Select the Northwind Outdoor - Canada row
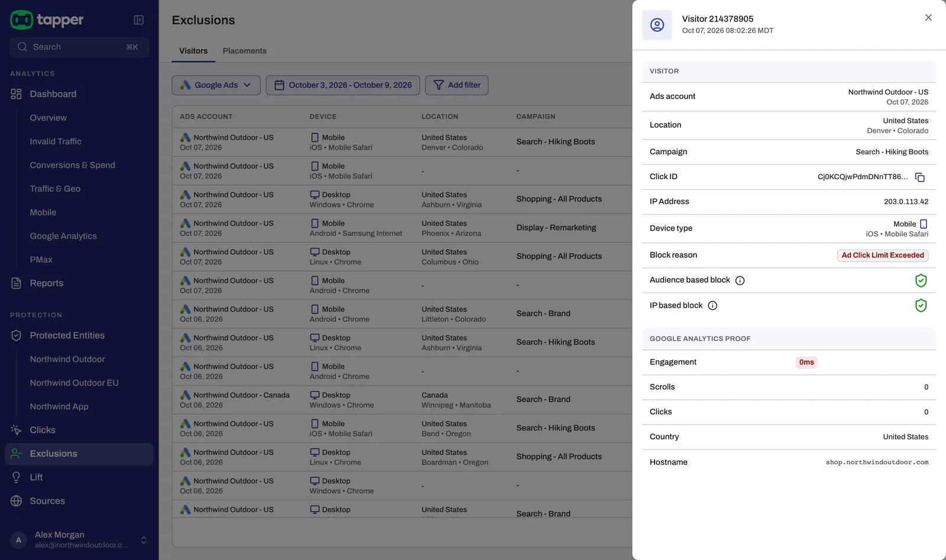This screenshot has height=560, width=946. point(402,400)
